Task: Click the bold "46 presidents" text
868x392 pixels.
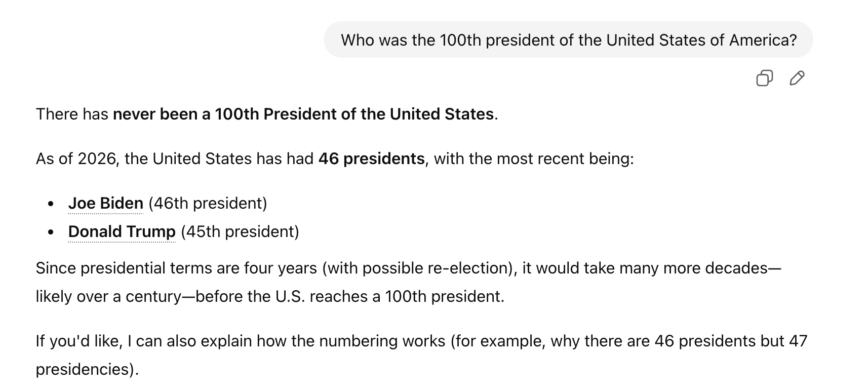Action: tap(371, 159)
